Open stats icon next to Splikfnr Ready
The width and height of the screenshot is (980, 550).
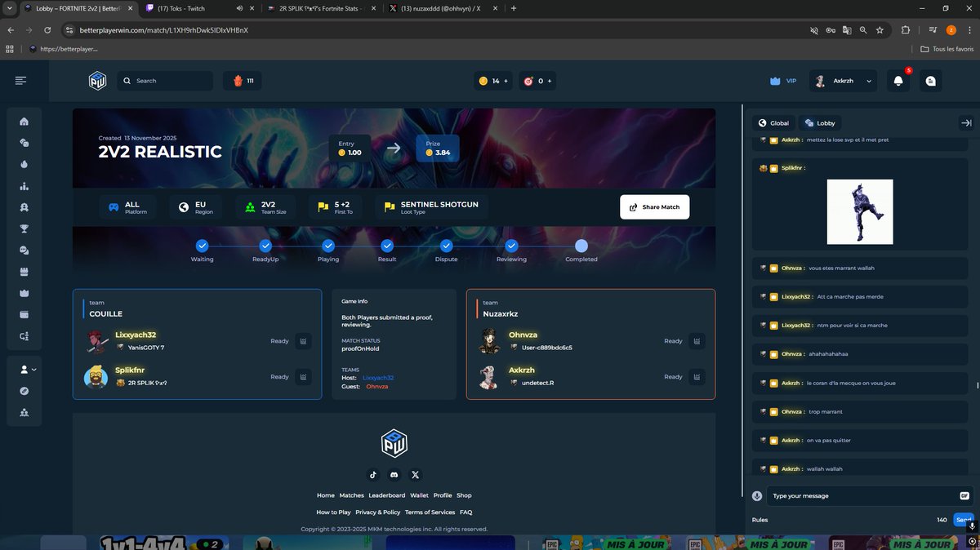[x=303, y=377]
